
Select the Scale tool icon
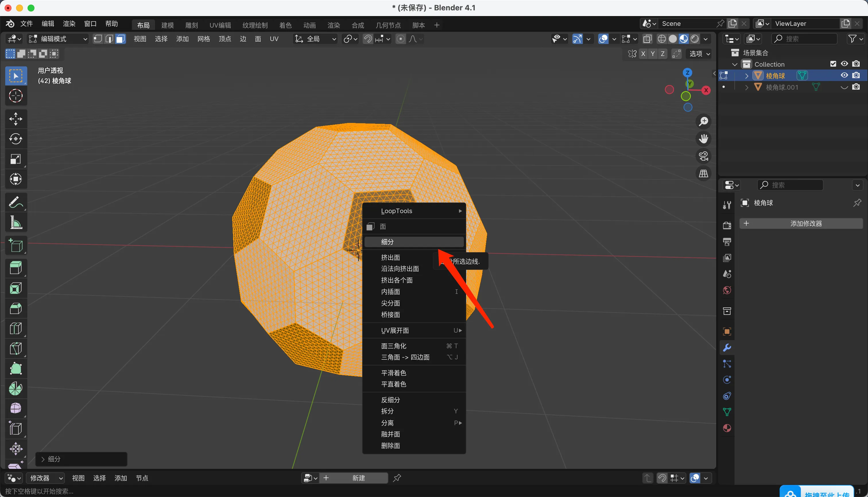pos(16,159)
